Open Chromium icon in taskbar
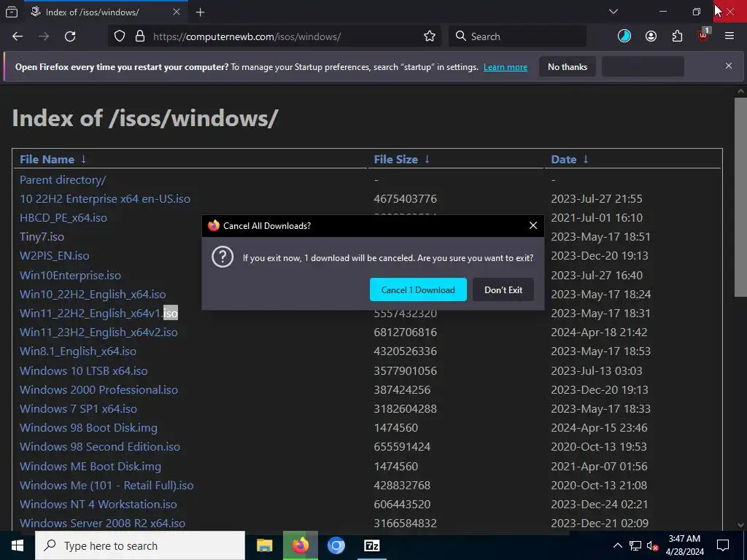This screenshot has height=560, width=747. pyautogui.click(x=336, y=545)
